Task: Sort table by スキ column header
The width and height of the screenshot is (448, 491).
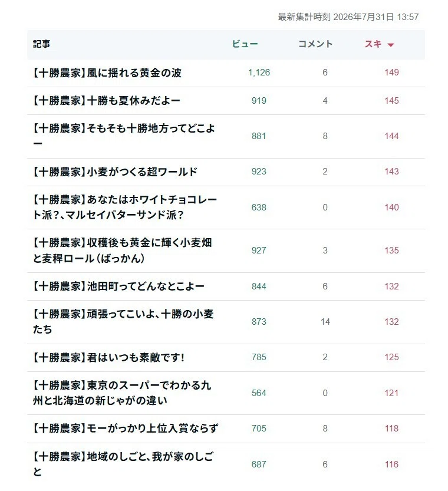Action: click(373, 44)
